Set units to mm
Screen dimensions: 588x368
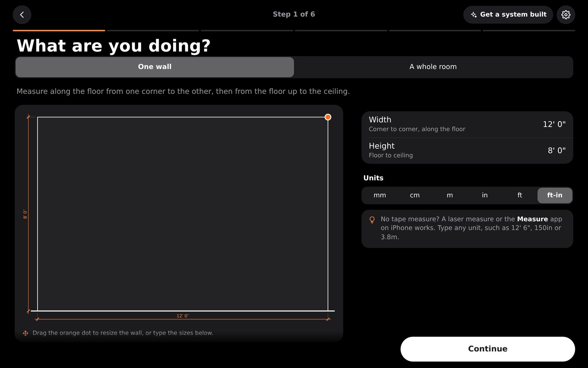(x=380, y=195)
